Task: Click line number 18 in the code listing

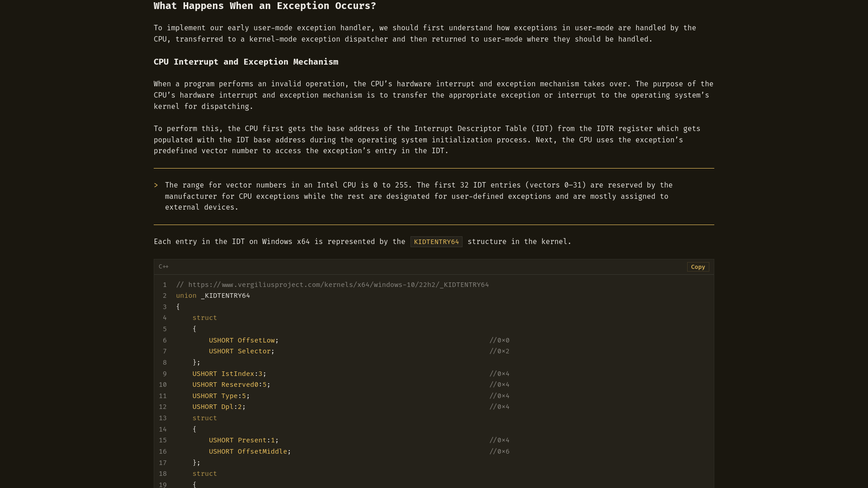Action: coord(163,474)
